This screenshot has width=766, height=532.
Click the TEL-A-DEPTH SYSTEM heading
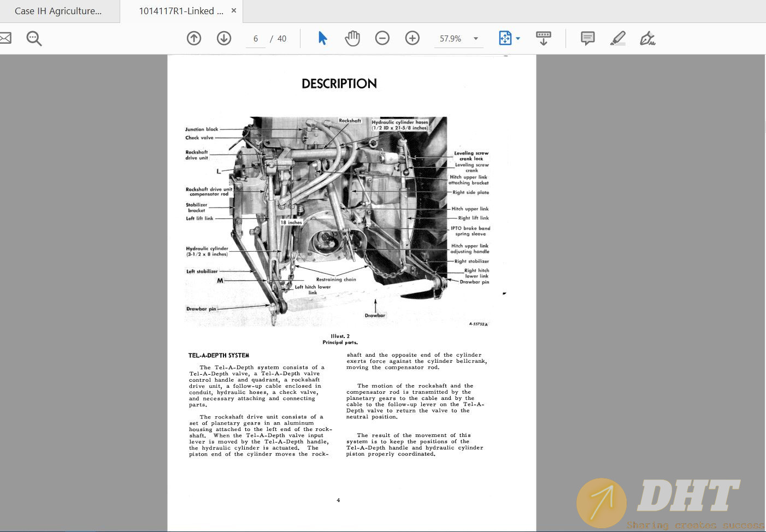[219, 356]
